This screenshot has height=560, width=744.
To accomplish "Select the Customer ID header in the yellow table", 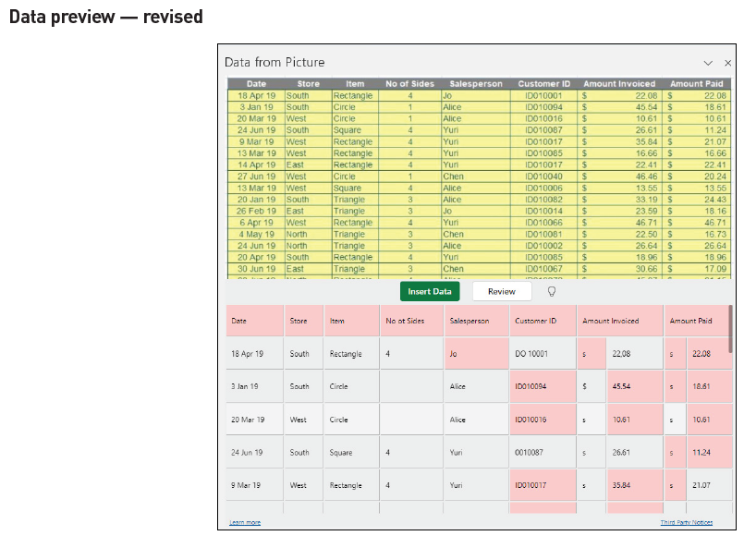I will 543,83.
